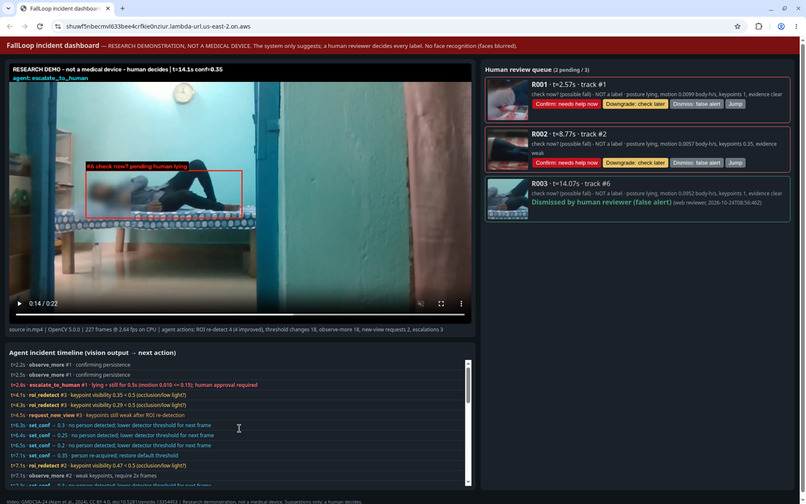Click the 0:14 / 0:22 time display
Screen dimensions: 806x504
[43, 303]
